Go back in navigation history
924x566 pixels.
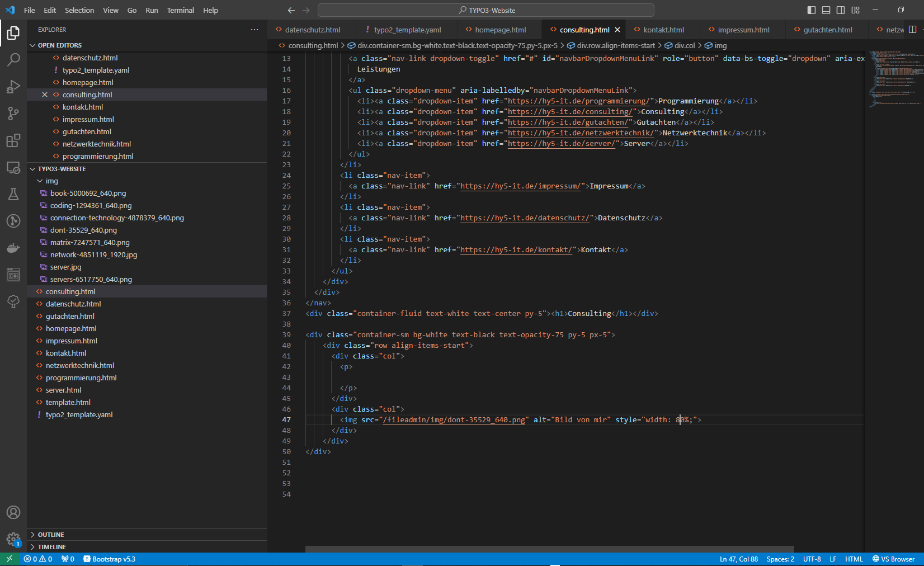tap(291, 10)
